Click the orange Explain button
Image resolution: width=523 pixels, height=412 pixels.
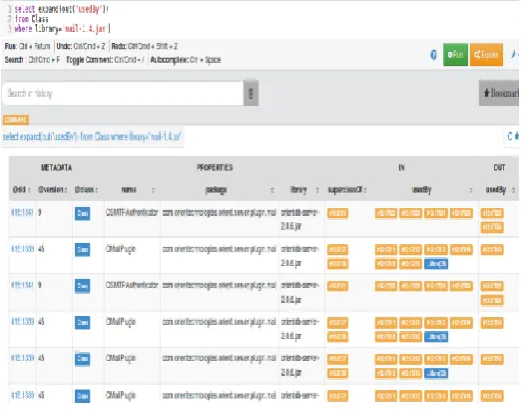click(x=486, y=54)
